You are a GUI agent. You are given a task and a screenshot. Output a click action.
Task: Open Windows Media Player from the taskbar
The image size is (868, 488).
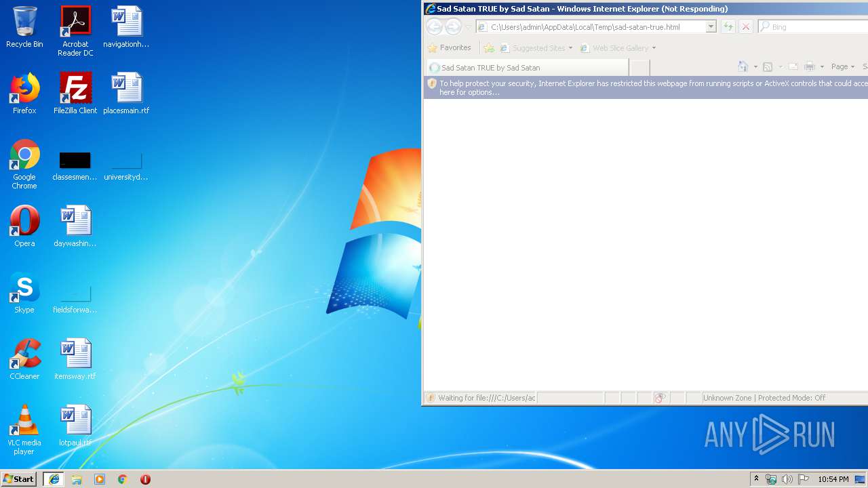[100, 479]
